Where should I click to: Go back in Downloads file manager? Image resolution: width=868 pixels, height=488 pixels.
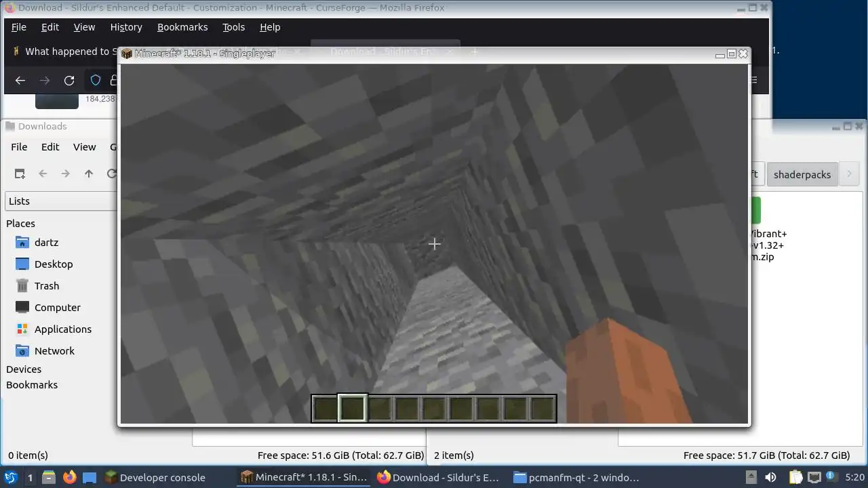tap(43, 174)
